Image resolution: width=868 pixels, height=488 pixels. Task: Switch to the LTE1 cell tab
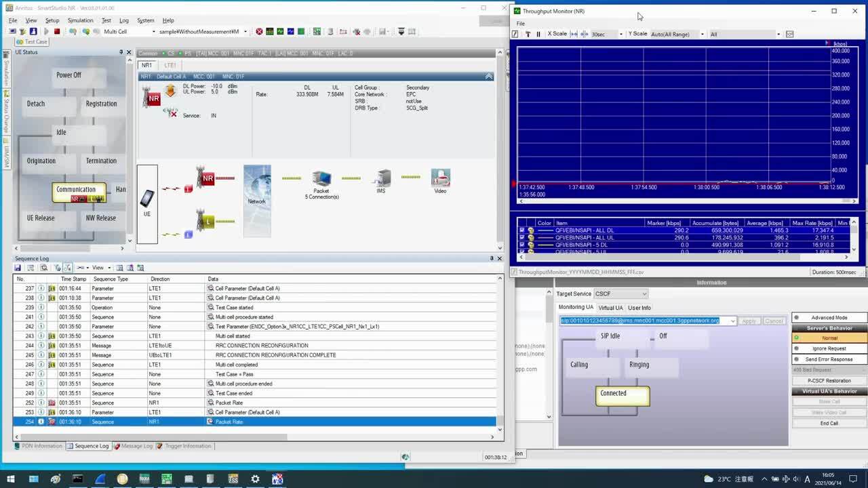pyautogui.click(x=169, y=65)
